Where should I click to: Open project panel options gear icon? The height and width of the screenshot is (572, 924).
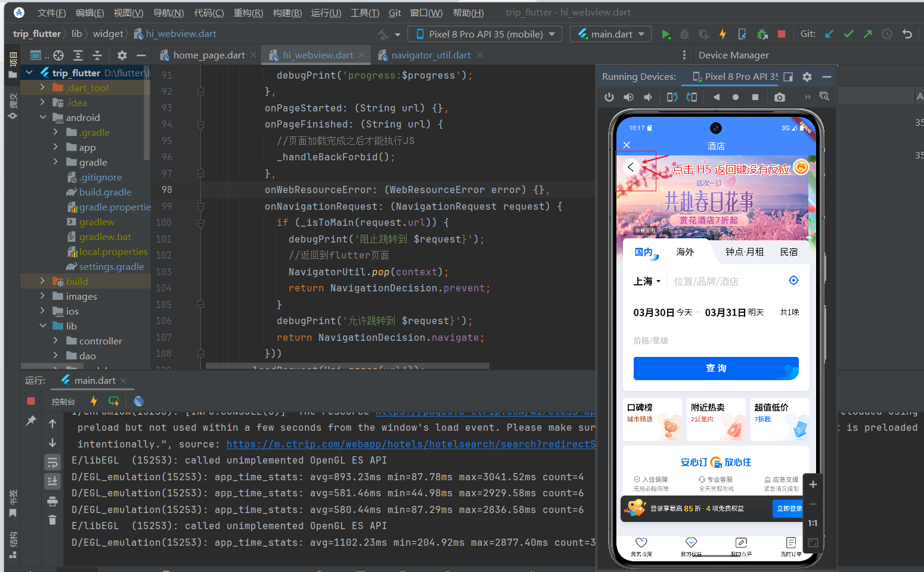(x=122, y=55)
